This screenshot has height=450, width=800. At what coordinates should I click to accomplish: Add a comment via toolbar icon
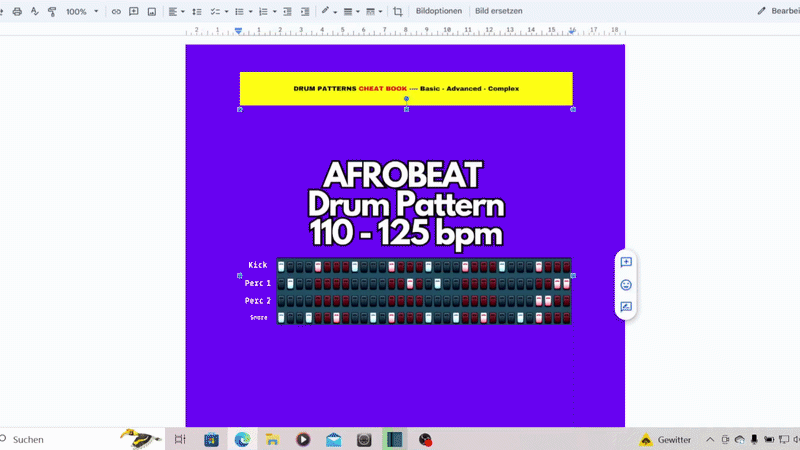[134, 11]
